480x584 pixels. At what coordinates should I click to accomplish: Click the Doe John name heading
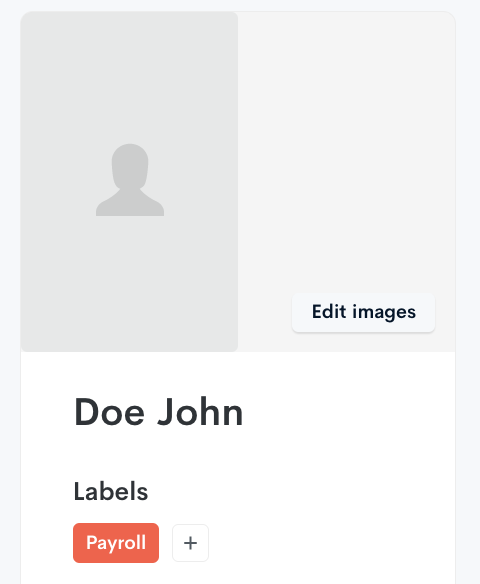[x=159, y=412]
